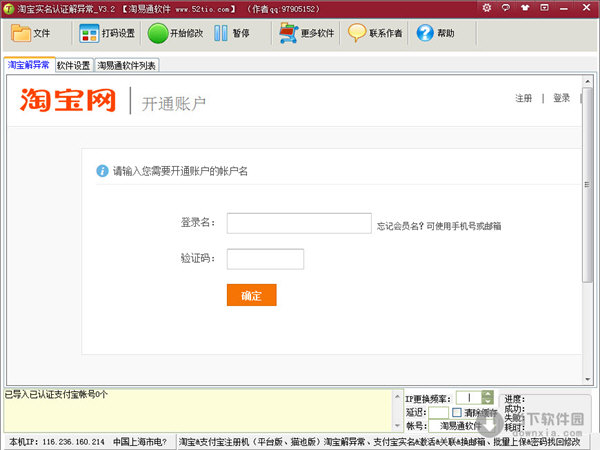This screenshot has height=450, width=600.
Task: Close the application window
Action: [x=586, y=8]
